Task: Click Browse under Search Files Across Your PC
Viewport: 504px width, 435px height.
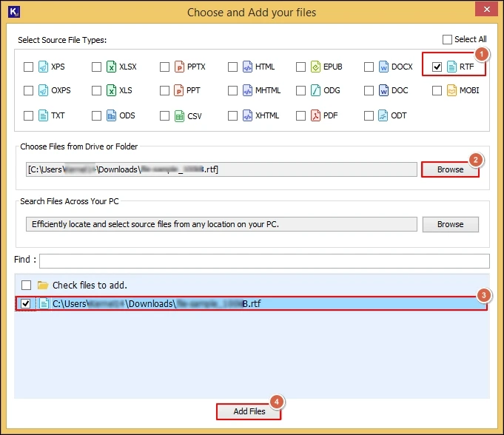Action: tap(450, 224)
